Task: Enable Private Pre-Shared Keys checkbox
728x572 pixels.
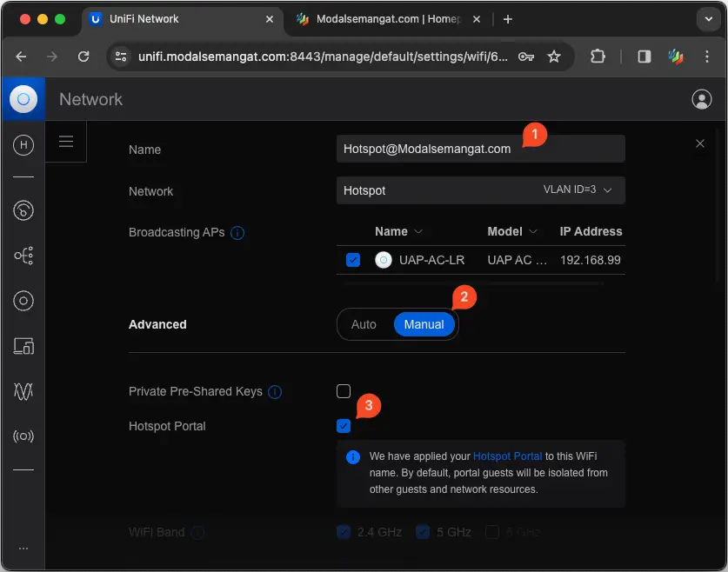Action: click(x=344, y=391)
